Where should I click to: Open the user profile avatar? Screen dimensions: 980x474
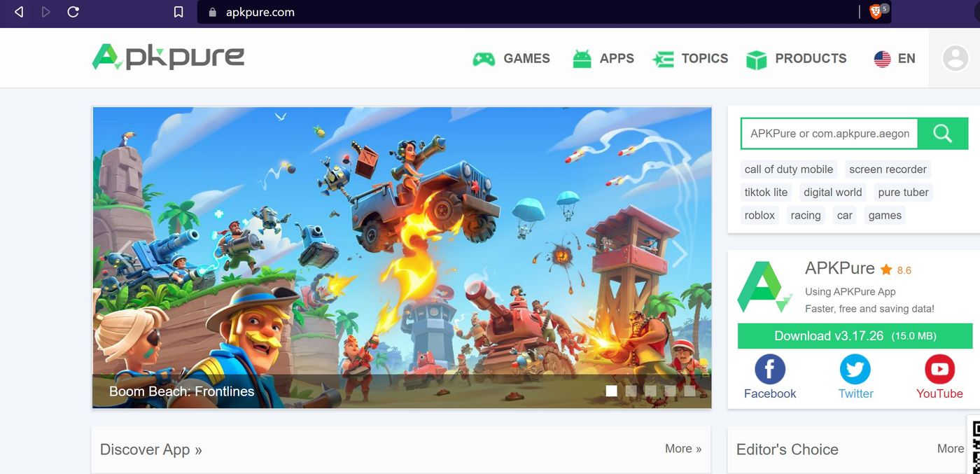pos(955,58)
